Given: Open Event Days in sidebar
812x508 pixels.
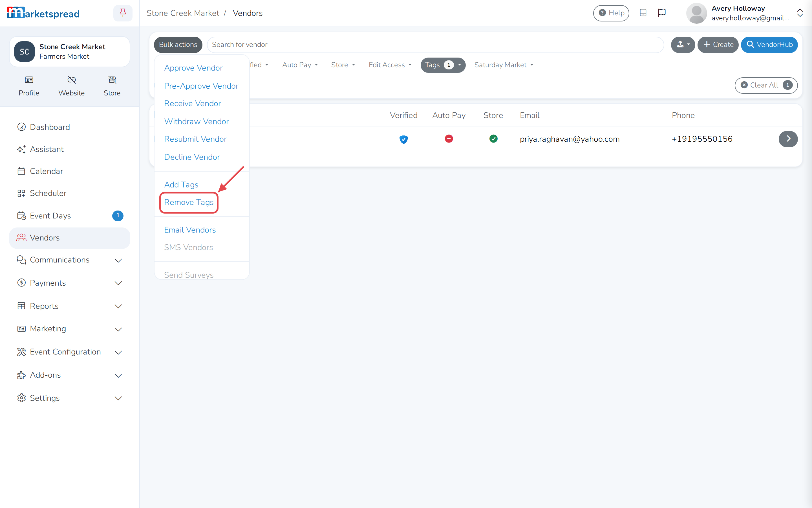Looking at the screenshot, I should point(69,216).
